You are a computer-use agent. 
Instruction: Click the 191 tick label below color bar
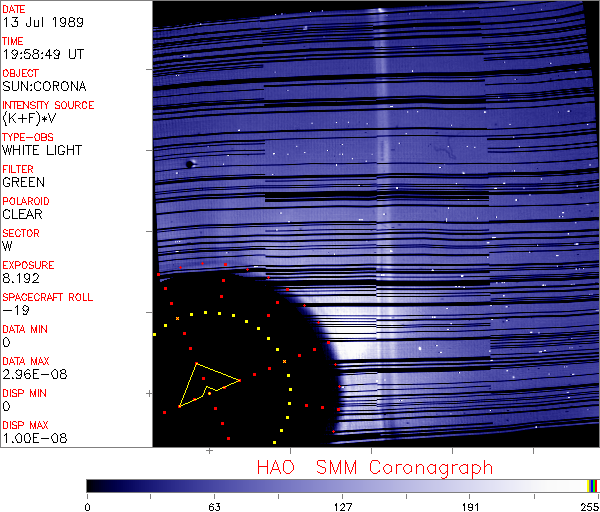coord(470,507)
